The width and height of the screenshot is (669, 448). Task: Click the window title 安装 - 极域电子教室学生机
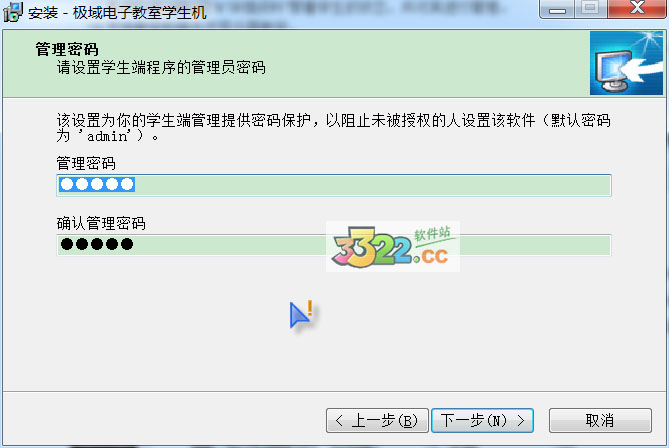tap(118, 13)
